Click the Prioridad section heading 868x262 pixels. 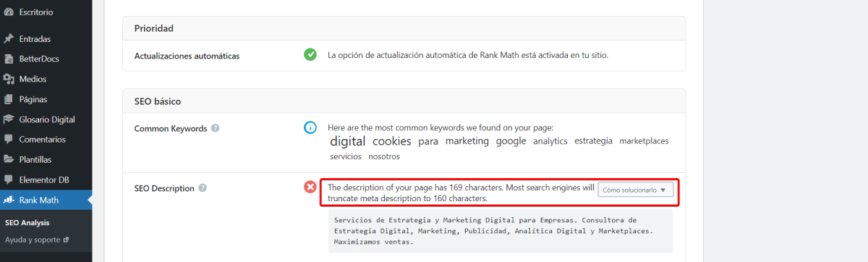(154, 28)
